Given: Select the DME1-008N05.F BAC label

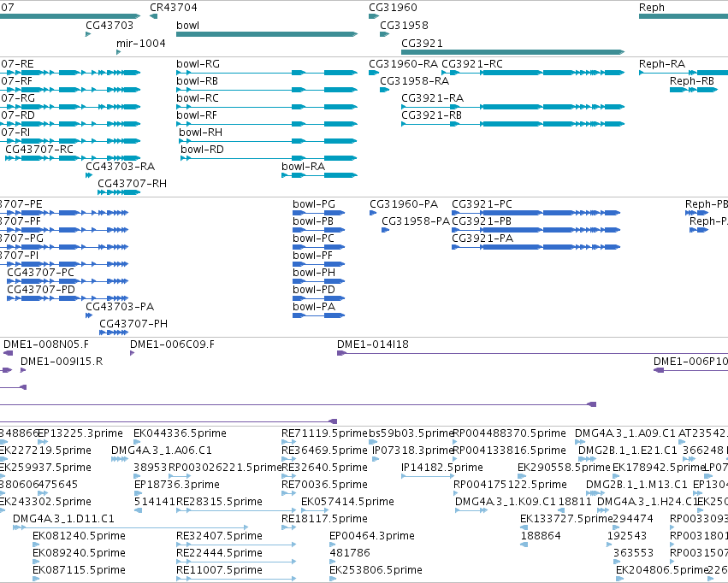Looking at the screenshot, I should 46,344.
